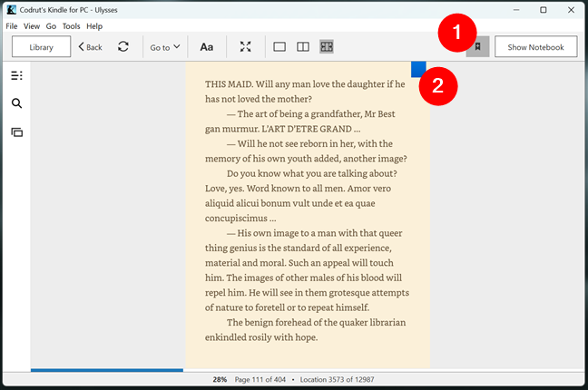Viewport: 588px width, 390px height.
Task: Expand the Go to dropdown
Action: pos(164,47)
